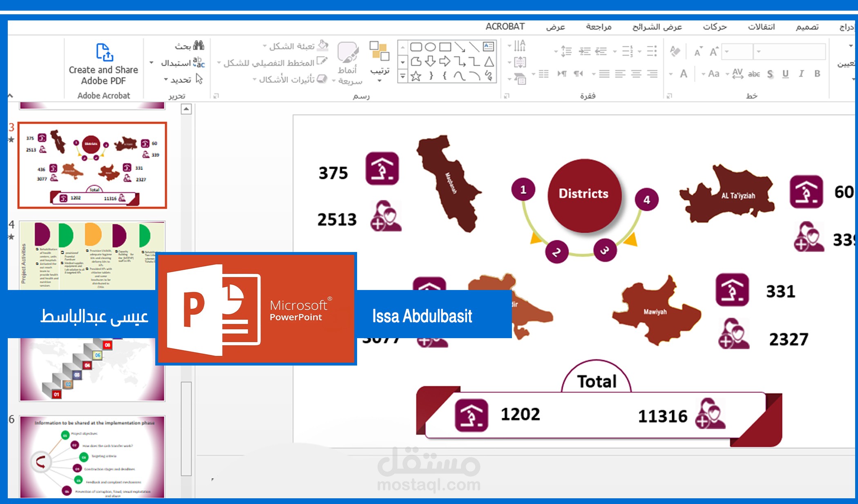Open Shape Fill (تعبئة الشكل) color
This screenshot has height=504, width=858.
(296, 46)
